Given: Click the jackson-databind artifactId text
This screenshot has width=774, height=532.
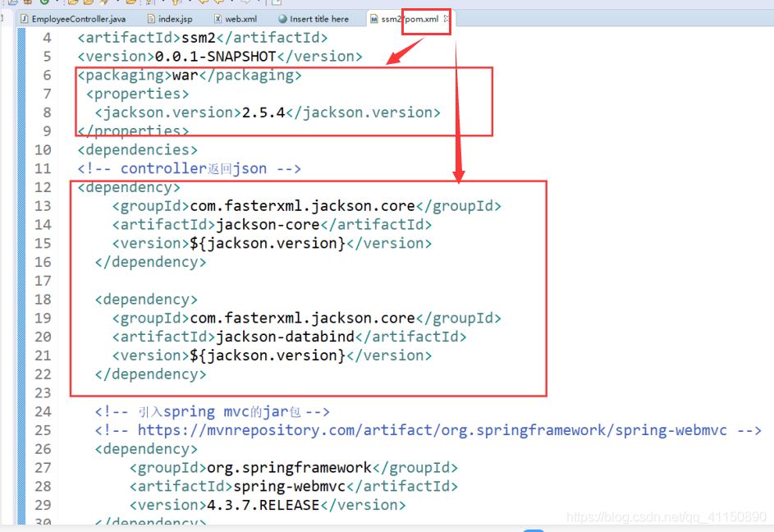Looking at the screenshot, I should (286, 337).
